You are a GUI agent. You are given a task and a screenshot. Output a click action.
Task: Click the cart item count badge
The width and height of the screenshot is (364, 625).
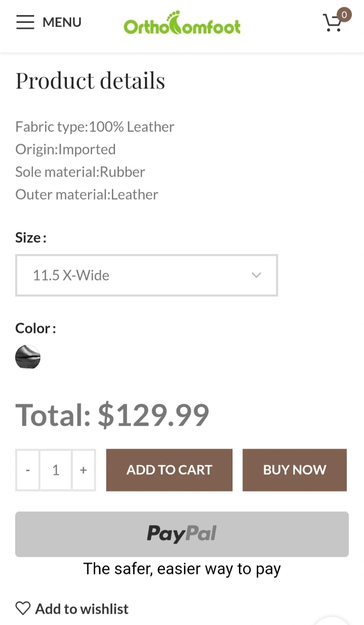coord(344,15)
